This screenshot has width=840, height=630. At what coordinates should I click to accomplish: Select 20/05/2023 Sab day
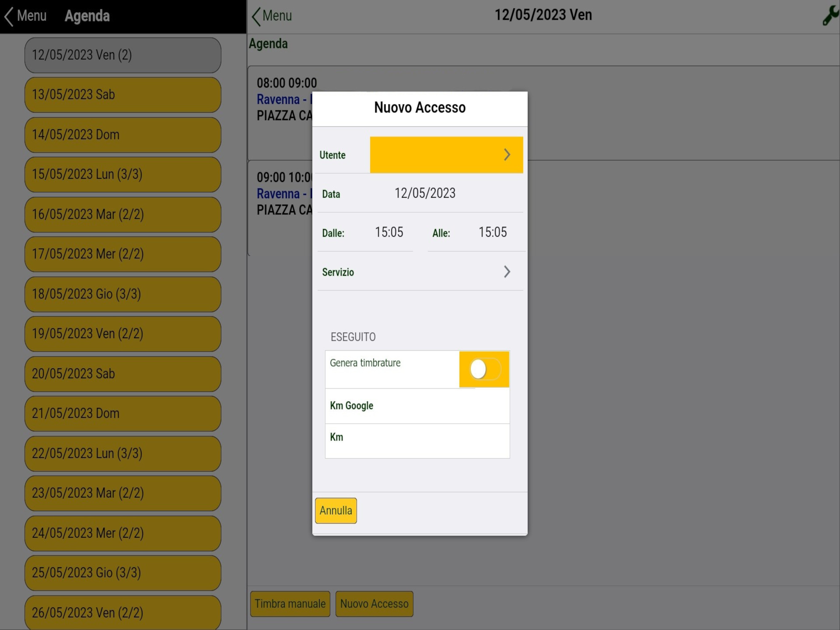click(x=123, y=374)
